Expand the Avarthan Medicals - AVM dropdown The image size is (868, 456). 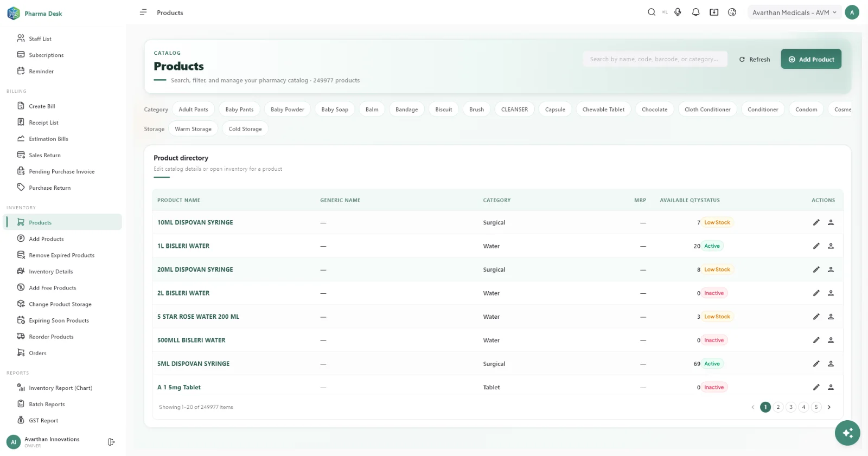[x=794, y=12]
